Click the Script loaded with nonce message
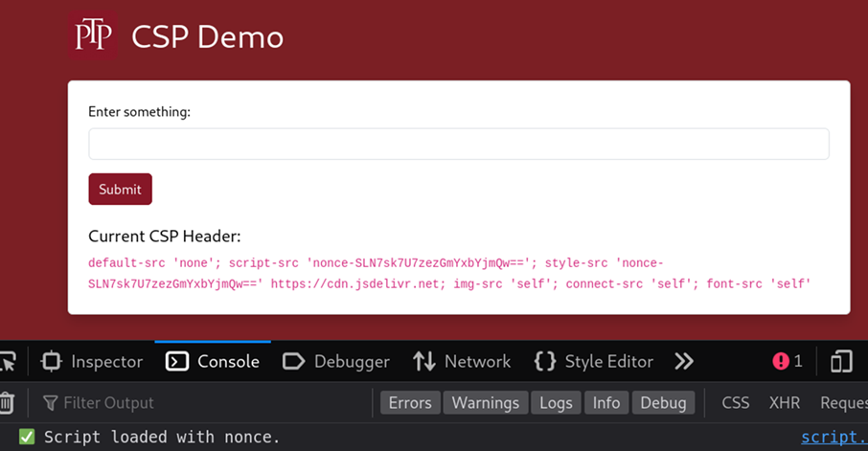 pyautogui.click(x=162, y=438)
